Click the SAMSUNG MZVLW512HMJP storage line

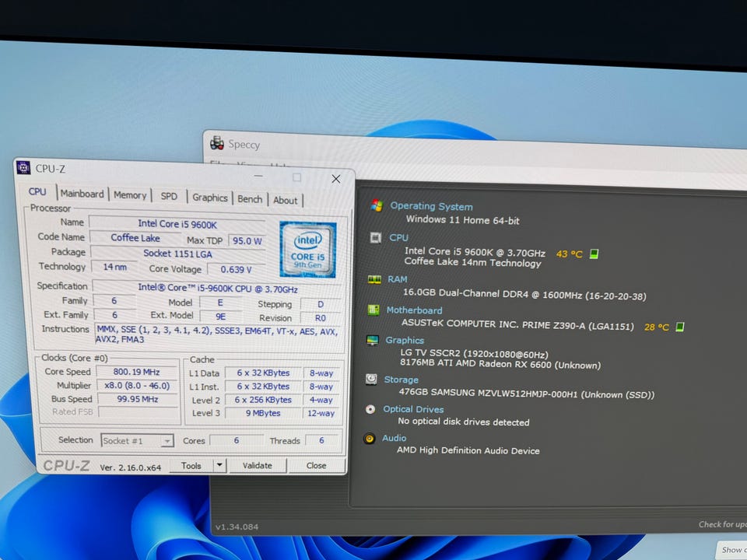[527, 394]
